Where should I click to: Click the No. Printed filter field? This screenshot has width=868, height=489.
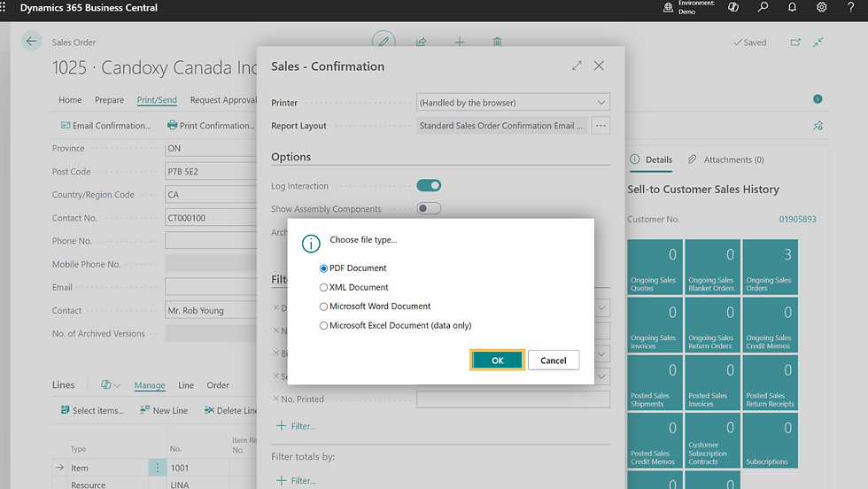tap(513, 400)
